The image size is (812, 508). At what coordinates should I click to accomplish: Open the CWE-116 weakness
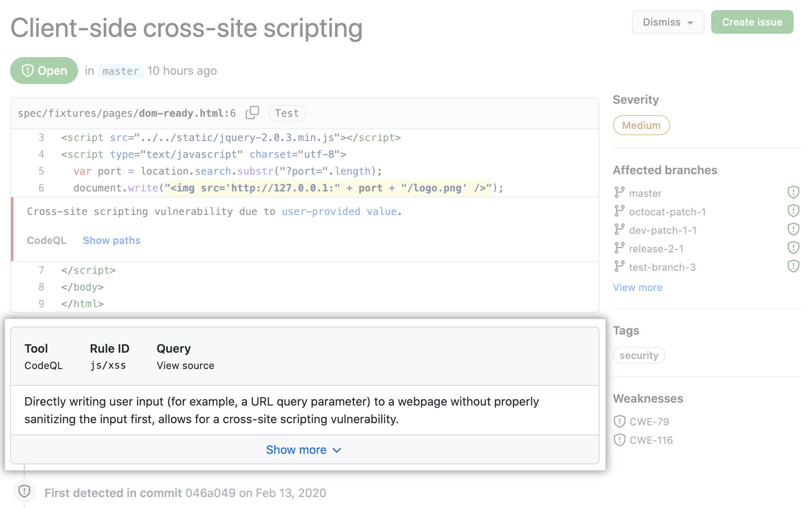651,440
